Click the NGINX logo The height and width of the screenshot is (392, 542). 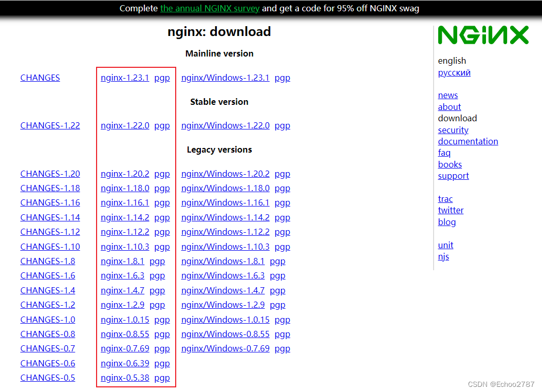click(483, 35)
